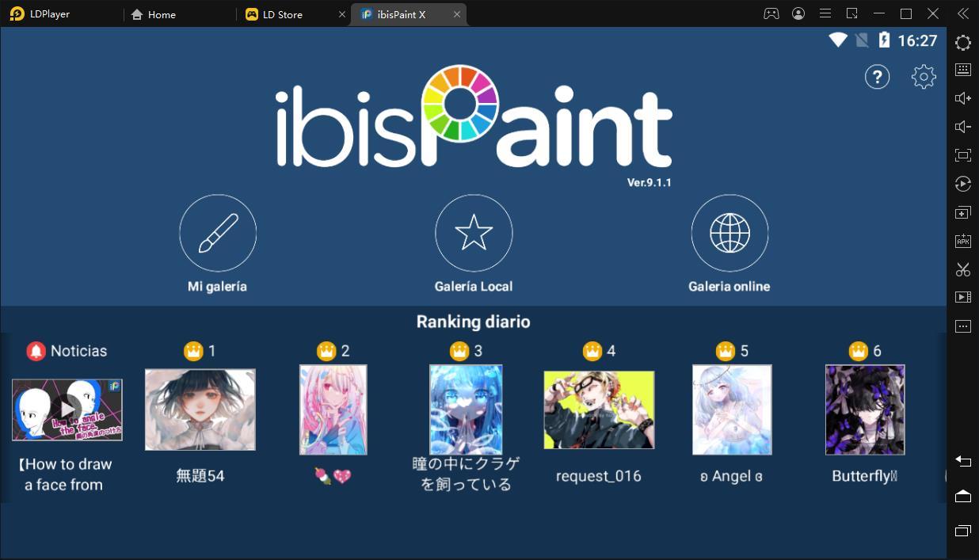Close the LD Store tab
979x560 pixels.
point(342,14)
